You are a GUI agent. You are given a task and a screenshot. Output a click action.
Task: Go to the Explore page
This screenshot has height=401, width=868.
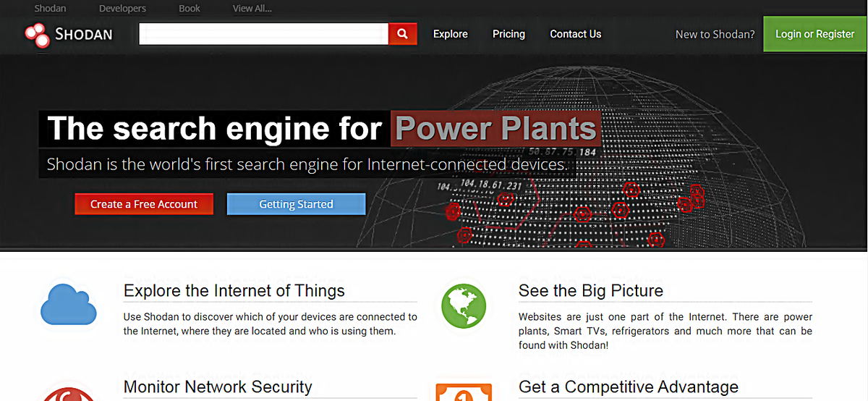[x=451, y=34]
